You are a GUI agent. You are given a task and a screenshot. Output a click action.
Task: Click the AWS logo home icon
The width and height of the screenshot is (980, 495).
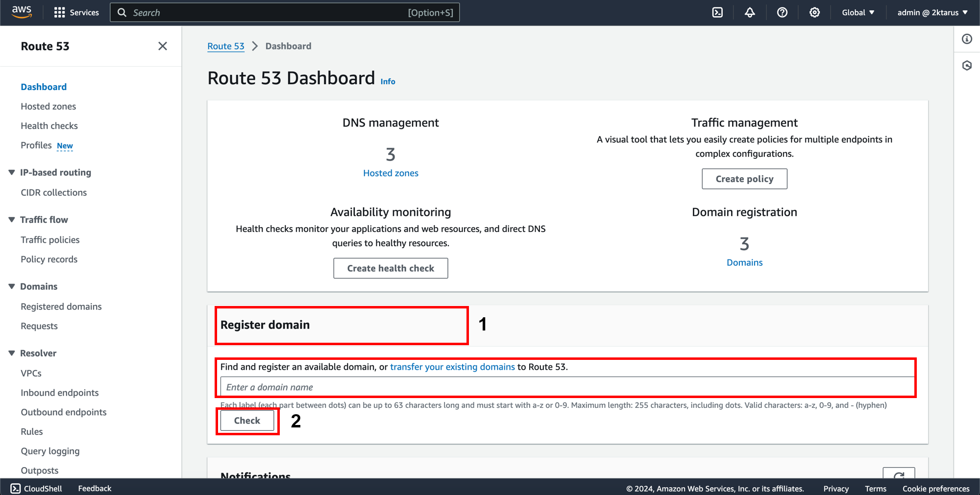click(22, 12)
